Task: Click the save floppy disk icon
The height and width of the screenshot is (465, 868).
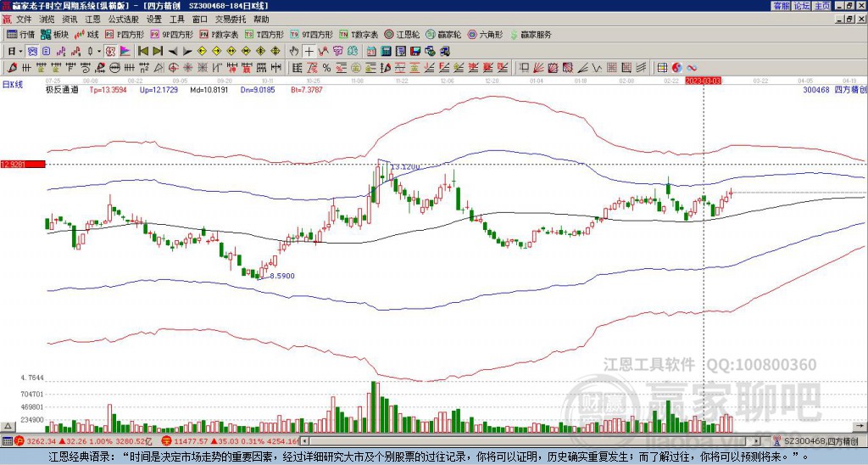Action: point(415,52)
